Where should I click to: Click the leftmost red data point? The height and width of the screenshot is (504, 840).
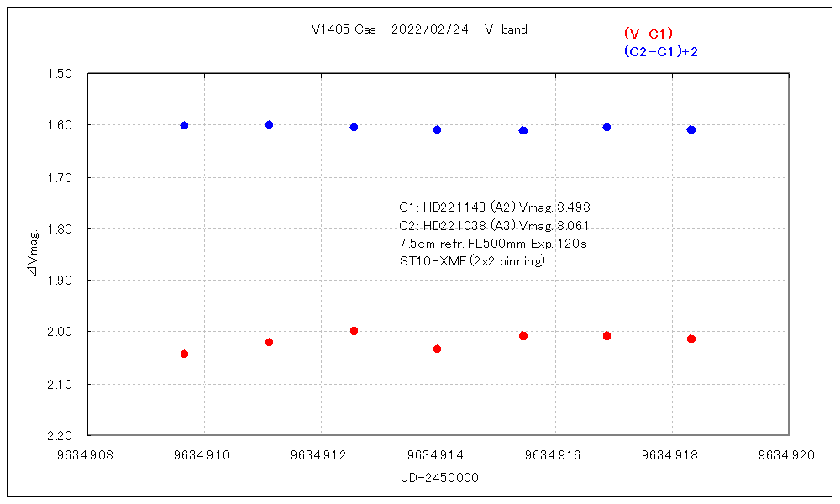(x=184, y=354)
